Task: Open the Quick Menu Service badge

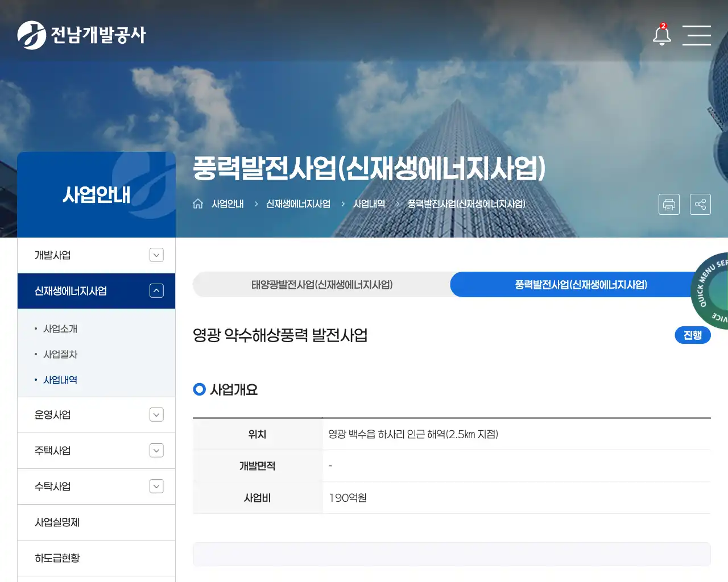Action: pyautogui.click(x=710, y=290)
